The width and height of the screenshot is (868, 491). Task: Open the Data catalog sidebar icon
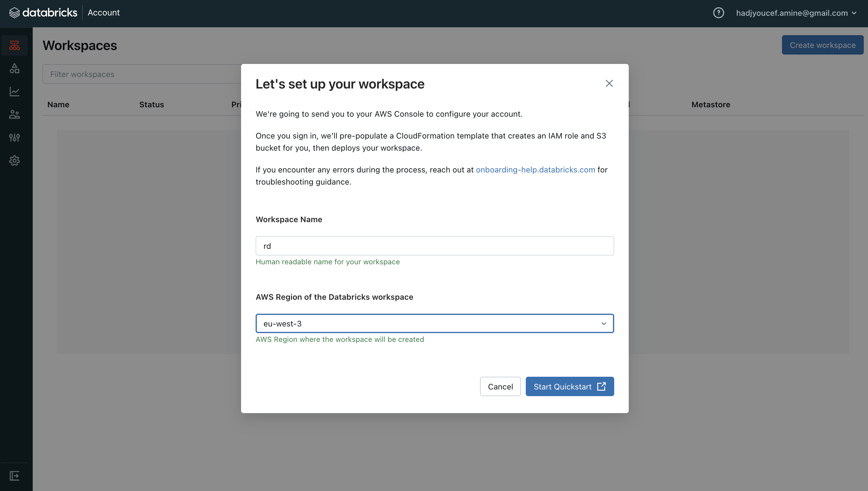point(15,68)
